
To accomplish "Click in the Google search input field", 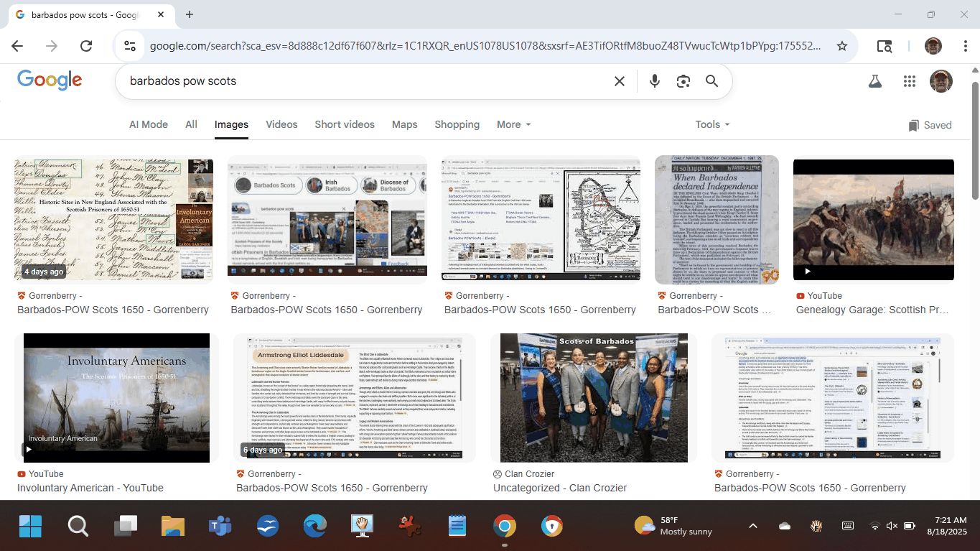I will point(359,81).
